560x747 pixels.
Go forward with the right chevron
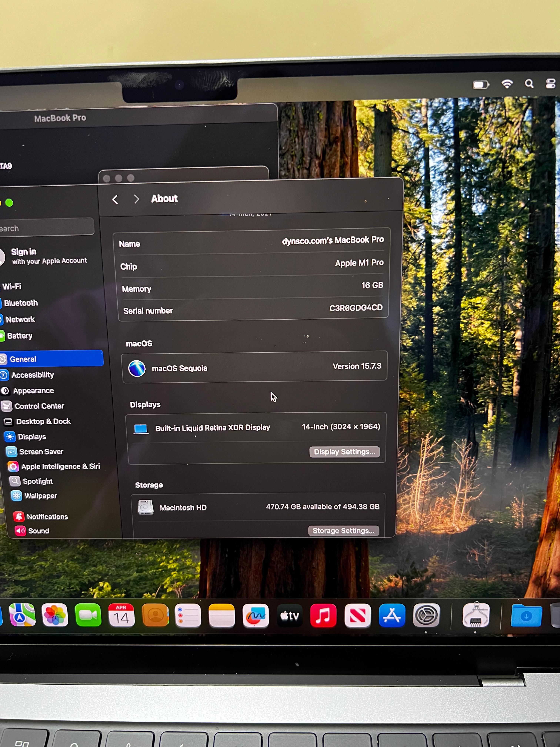pyautogui.click(x=136, y=199)
